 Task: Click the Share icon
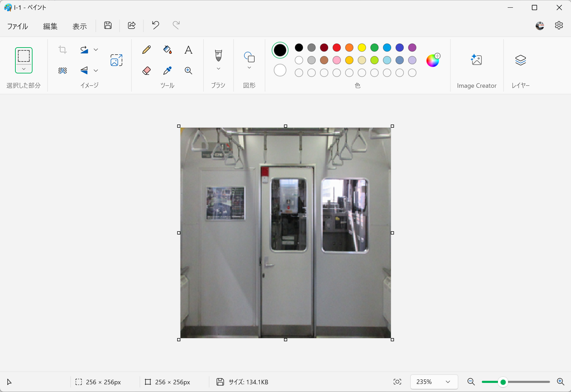click(131, 25)
